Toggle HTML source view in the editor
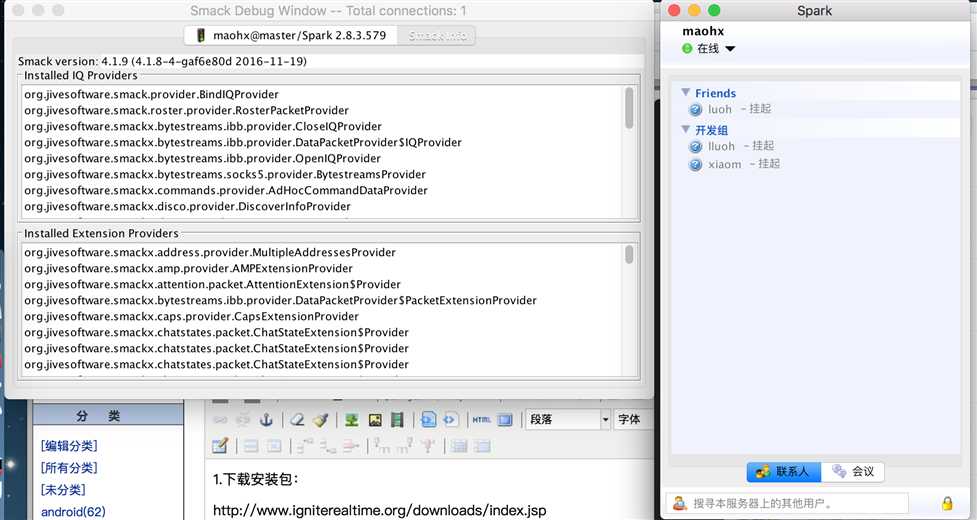The height and width of the screenshot is (520, 977). 482,420
